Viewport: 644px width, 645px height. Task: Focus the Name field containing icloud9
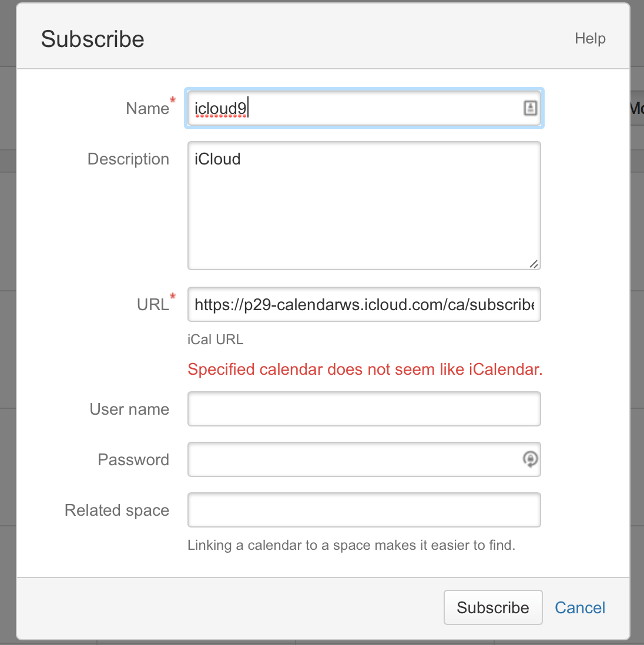[353, 108]
